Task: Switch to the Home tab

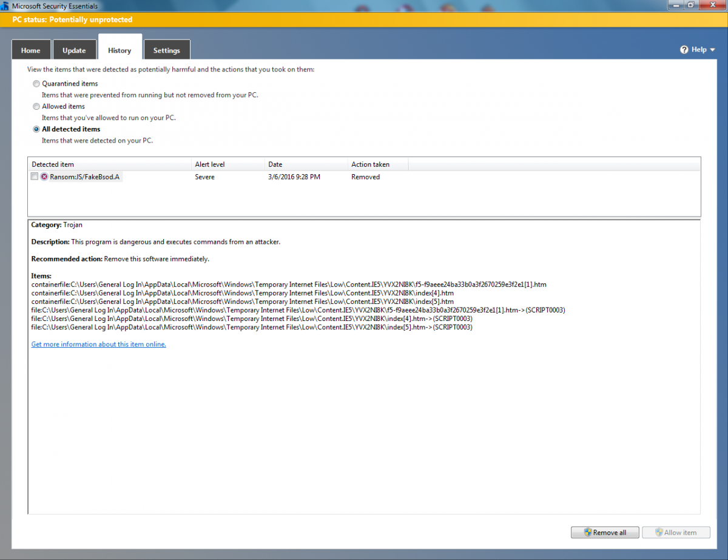Action: point(31,50)
